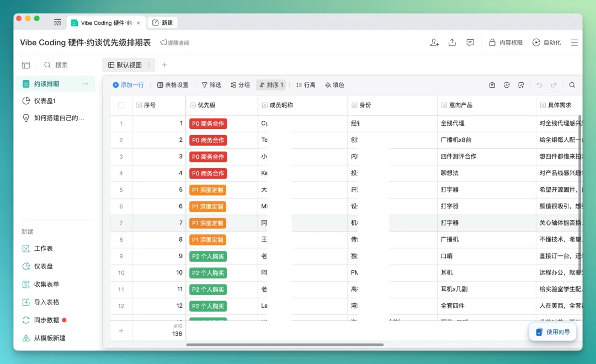The image size is (596, 364).
Task: Click the undo arrow icon
Action: tap(539, 85)
